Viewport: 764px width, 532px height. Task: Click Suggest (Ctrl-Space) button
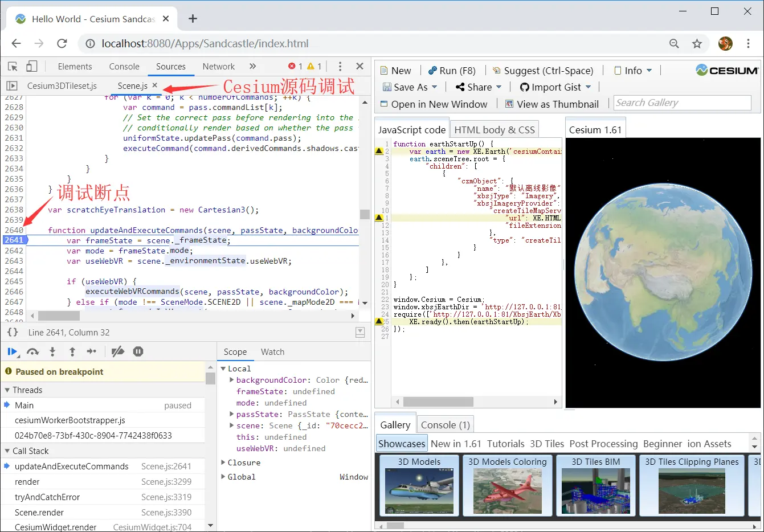pos(543,71)
